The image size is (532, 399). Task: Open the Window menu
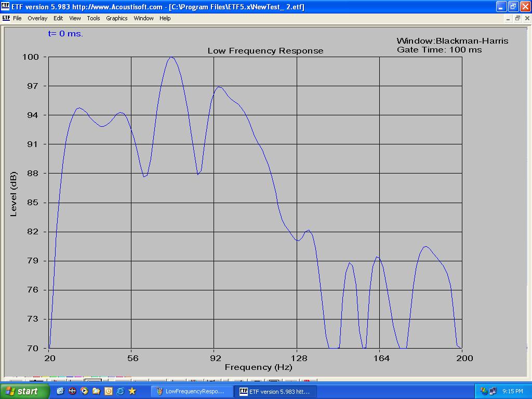[143, 18]
